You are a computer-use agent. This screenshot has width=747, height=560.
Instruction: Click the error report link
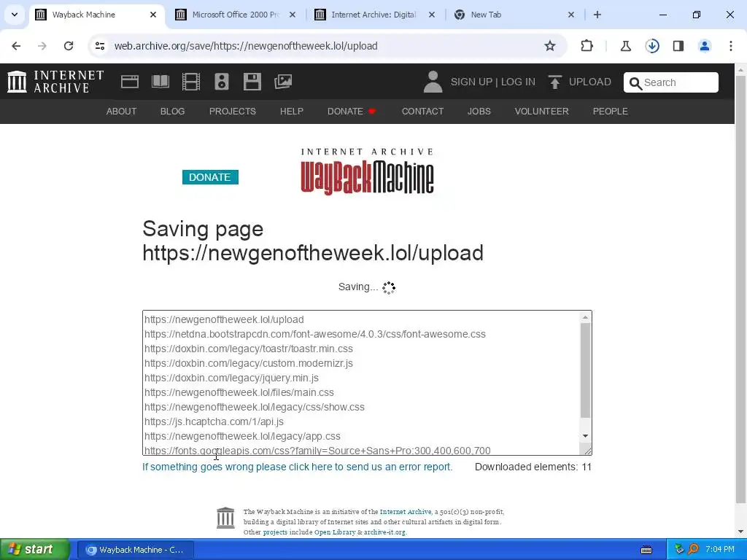(x=298, y=467)
